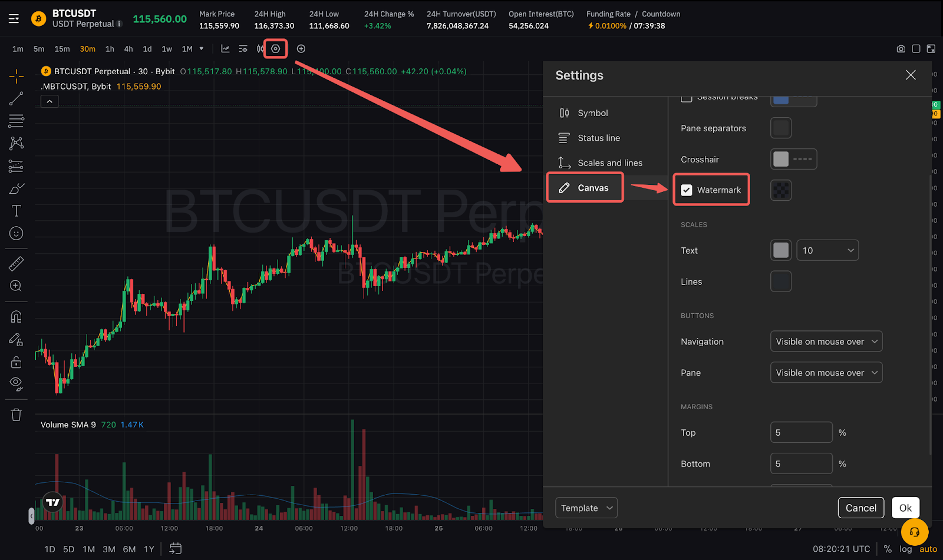Select the crosshair cursor tool
The height and width of the screenshot is (560, 943).
coord(17,76)
